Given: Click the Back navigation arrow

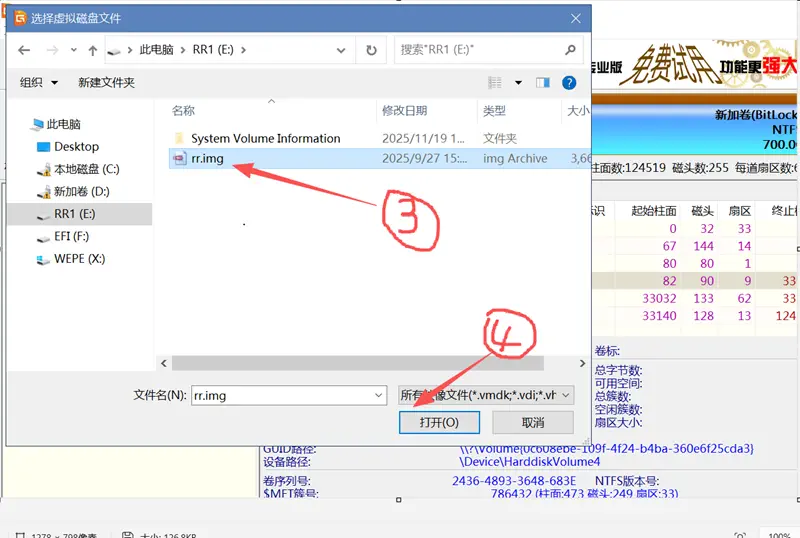Looking at the screenshot, I should coord(24,50).
